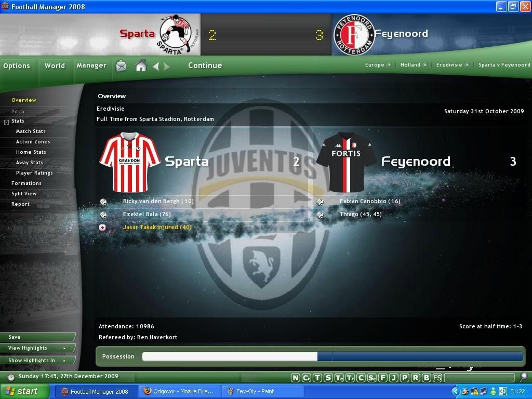Open the View Highlights submenu
Viewport: 532px width, 399px height.
click(x=37, y=348)
